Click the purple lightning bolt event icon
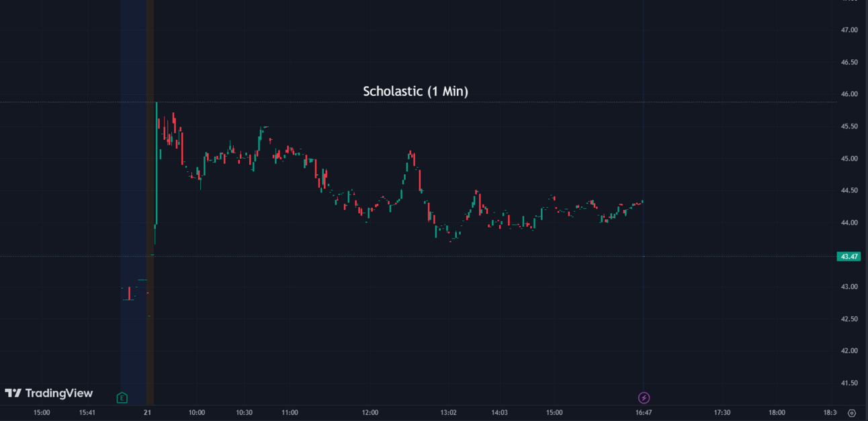The image size is (868, 421). coord(644,397)
